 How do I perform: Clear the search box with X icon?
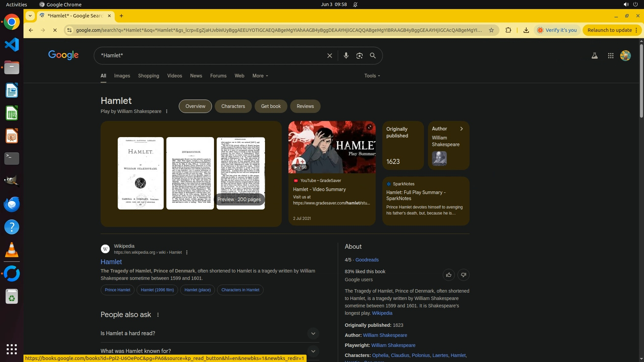pos(329,56)
